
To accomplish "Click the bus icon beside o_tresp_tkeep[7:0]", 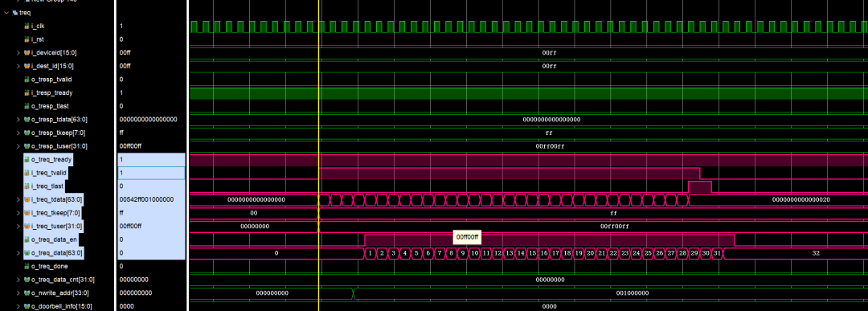I will point(27,133).
